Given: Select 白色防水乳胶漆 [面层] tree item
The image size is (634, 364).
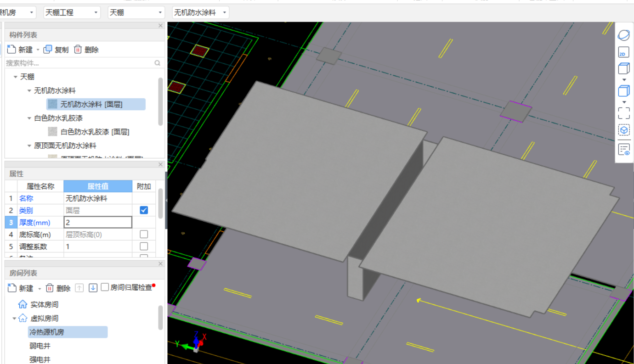Looking at the screenshot, I should [x=95, y=132].
